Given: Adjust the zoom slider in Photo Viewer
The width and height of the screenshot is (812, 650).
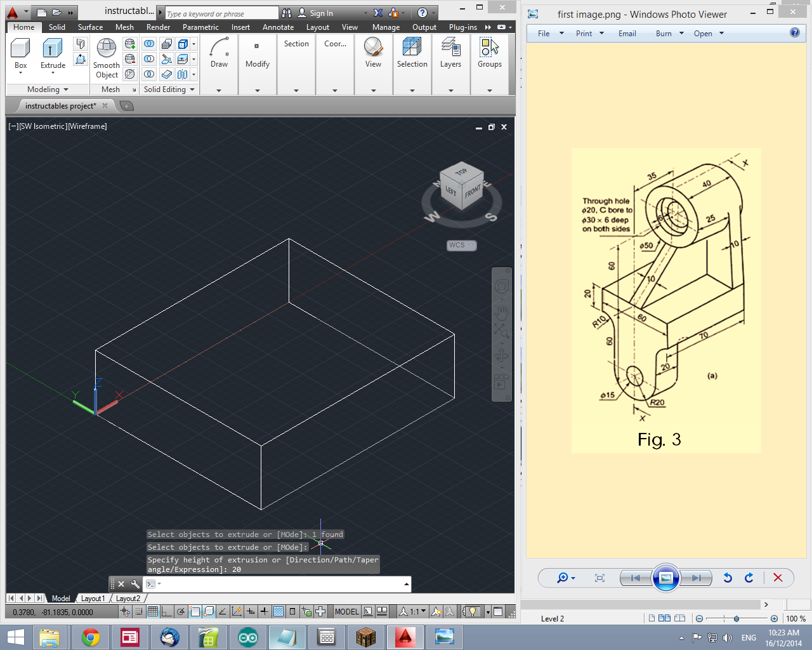Looking at the screenshot, I should [x=736, y=618].
